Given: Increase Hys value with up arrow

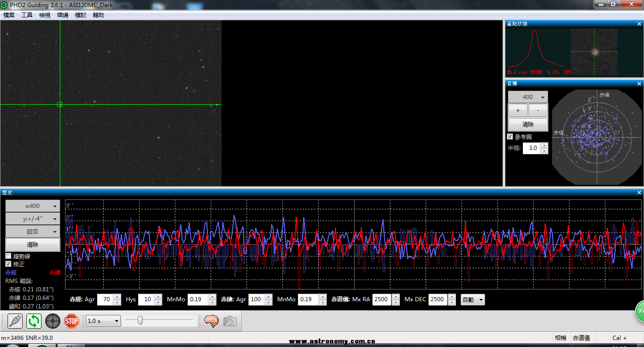Looking at the screenshot, I should (x=158, y=297).
